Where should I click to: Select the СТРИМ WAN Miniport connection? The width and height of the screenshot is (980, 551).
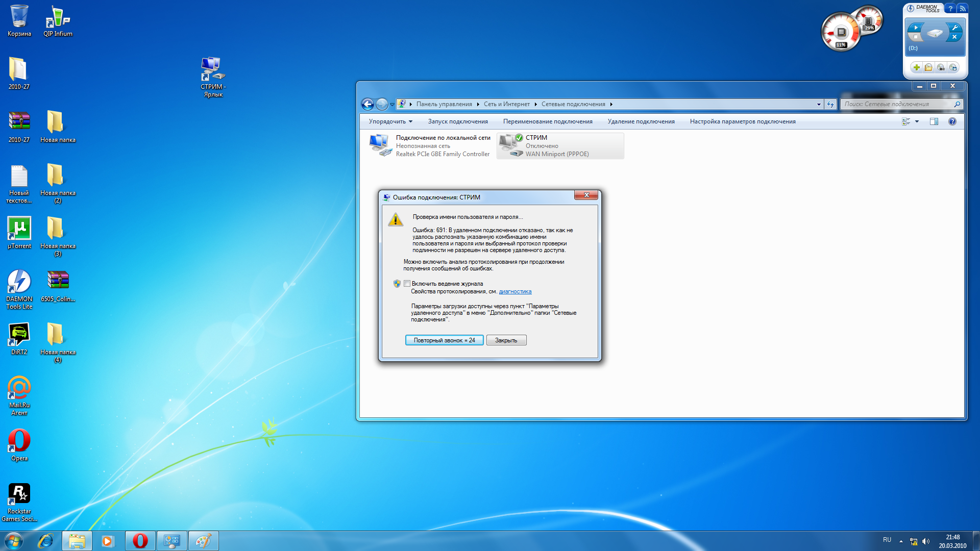point(560,146)
